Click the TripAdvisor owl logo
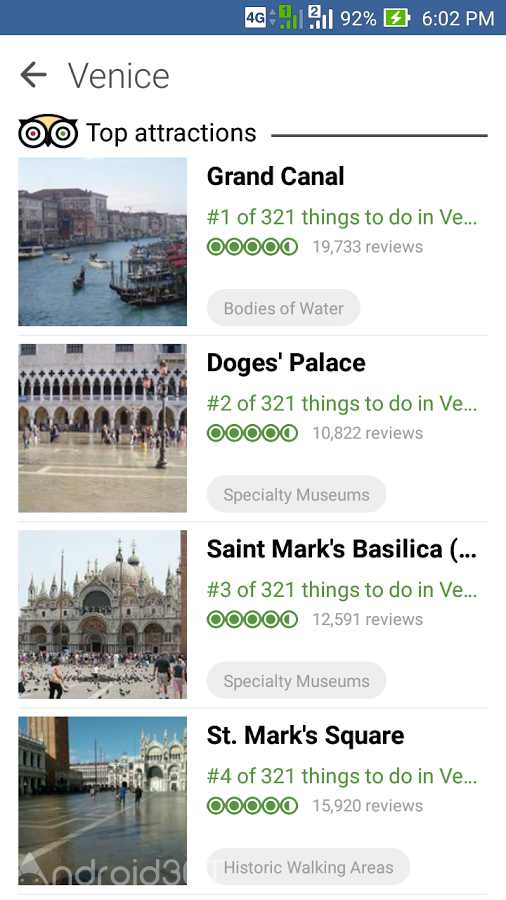 point(48,132)
